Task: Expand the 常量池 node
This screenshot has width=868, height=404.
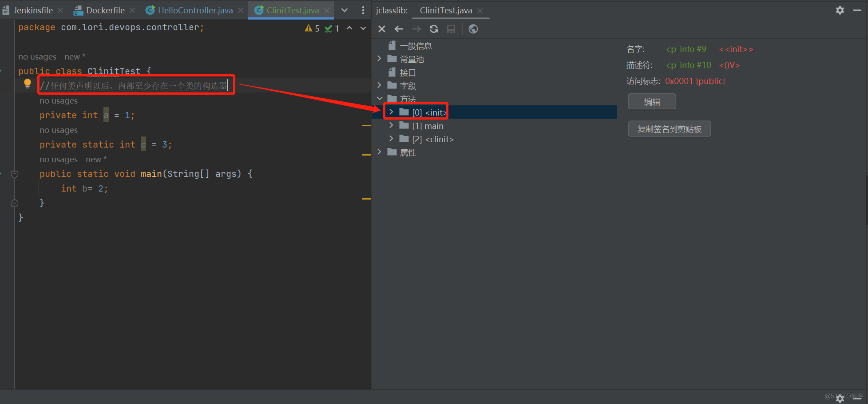Action: (379, 59)
